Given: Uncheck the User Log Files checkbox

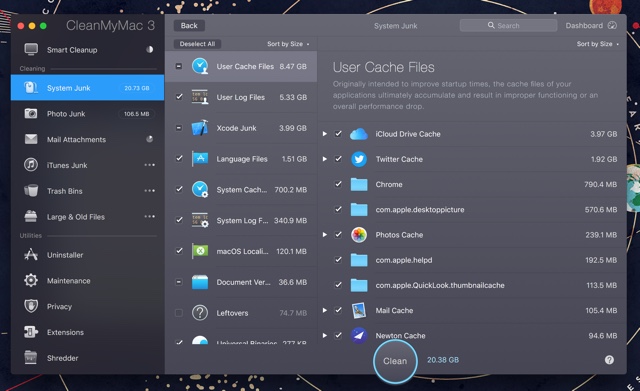Looking at the screenshot, I should point(179,97).
